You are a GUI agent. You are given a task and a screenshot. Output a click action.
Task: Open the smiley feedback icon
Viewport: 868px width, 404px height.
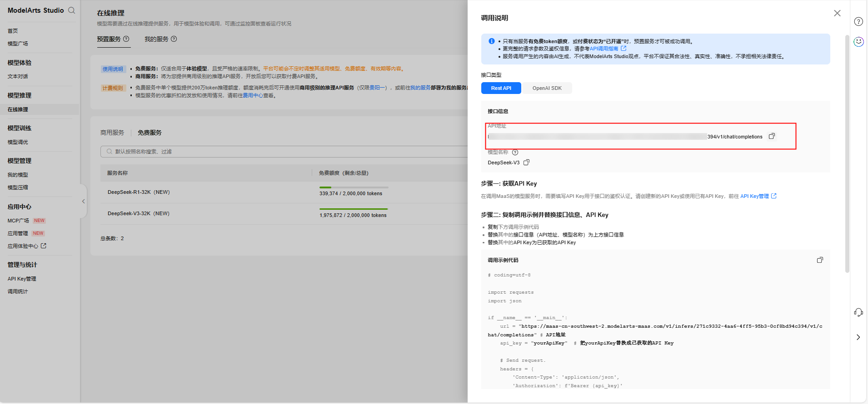(858, 42)
